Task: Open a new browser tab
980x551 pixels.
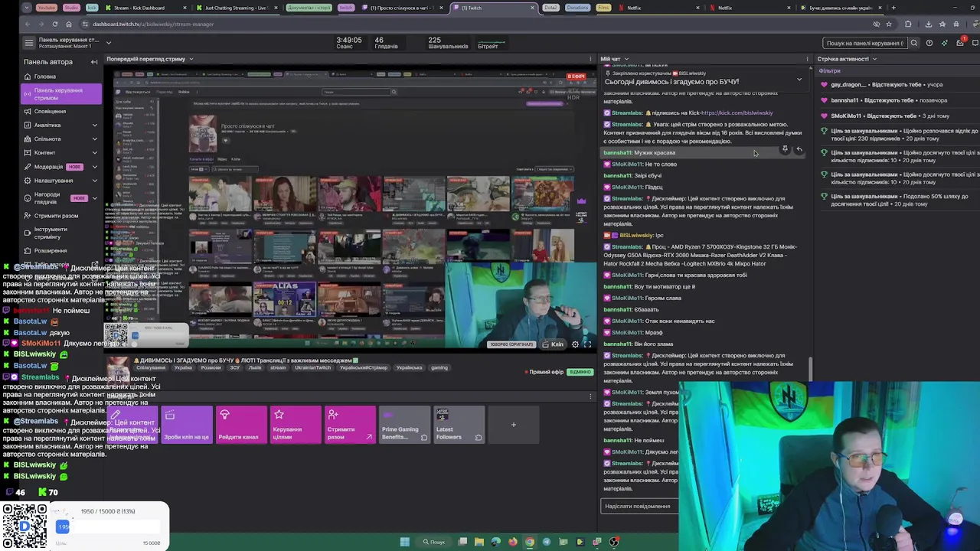Action: tap(893, 8)
